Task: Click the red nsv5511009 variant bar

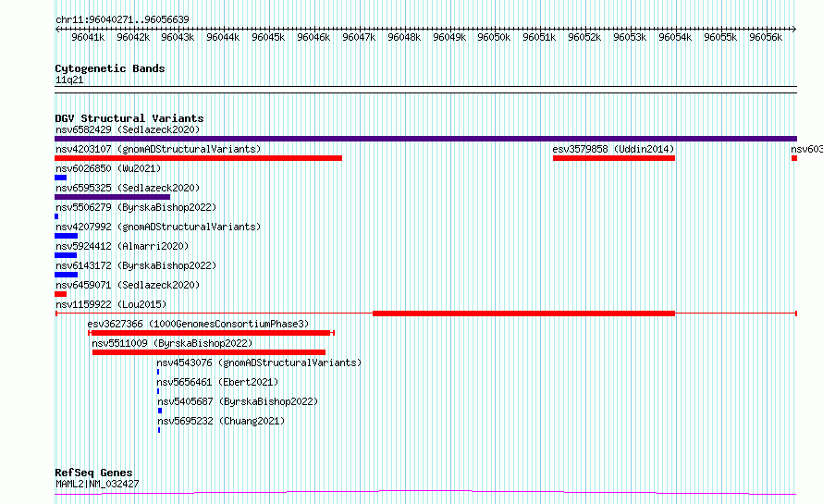Action: (209, 352)
